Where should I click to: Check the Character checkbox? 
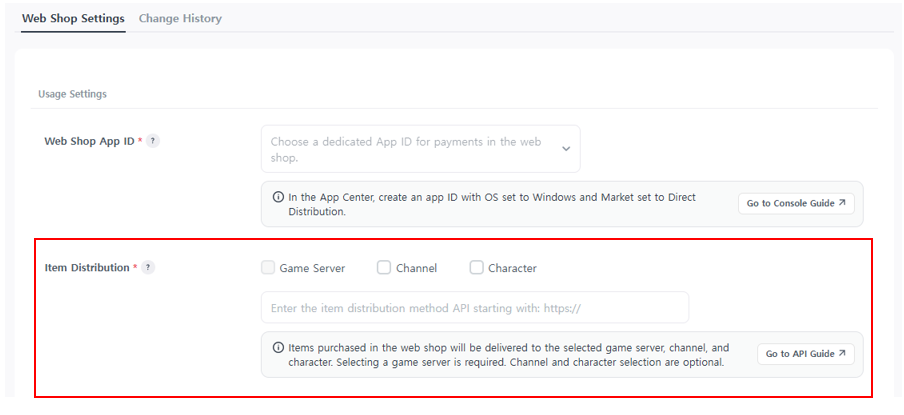477,268
